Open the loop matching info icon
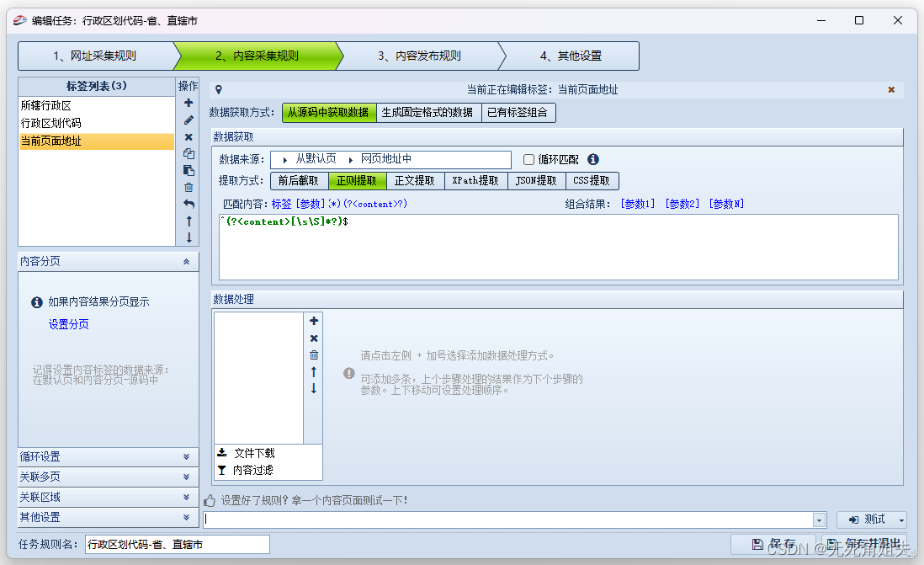 click(593, 159)
